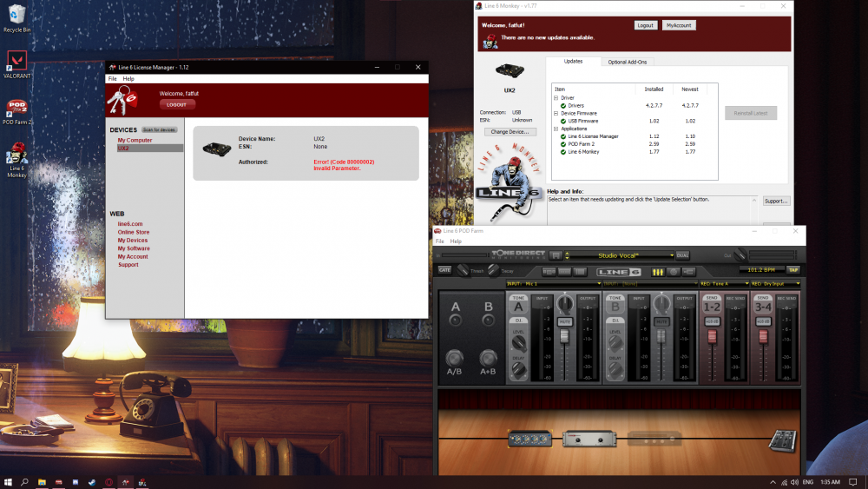The width and height of the screenshot is (868, 489).
Task: Toggle the DUAL tone button
Action: click(683, 255)
